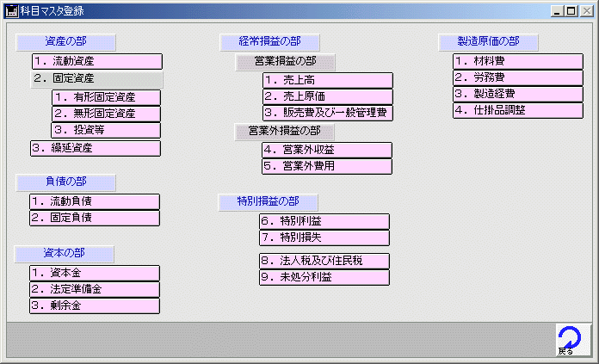This screenshot has width=599, height=364.
Task: Open 4. 営業外収益 button
Action: tap(327, 150)
